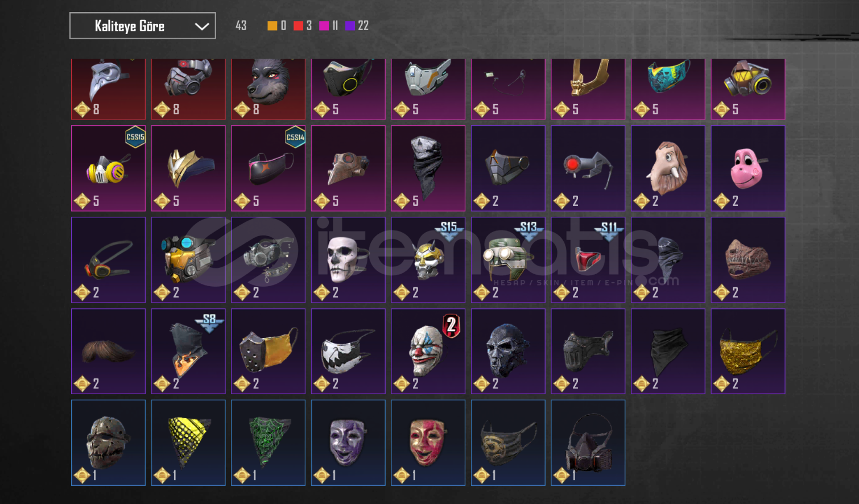The height and width of the screenshot is (504, 859).
Task: Open the Kaliteye Göre sorting dropdown
Action: [x=143, y=26]
